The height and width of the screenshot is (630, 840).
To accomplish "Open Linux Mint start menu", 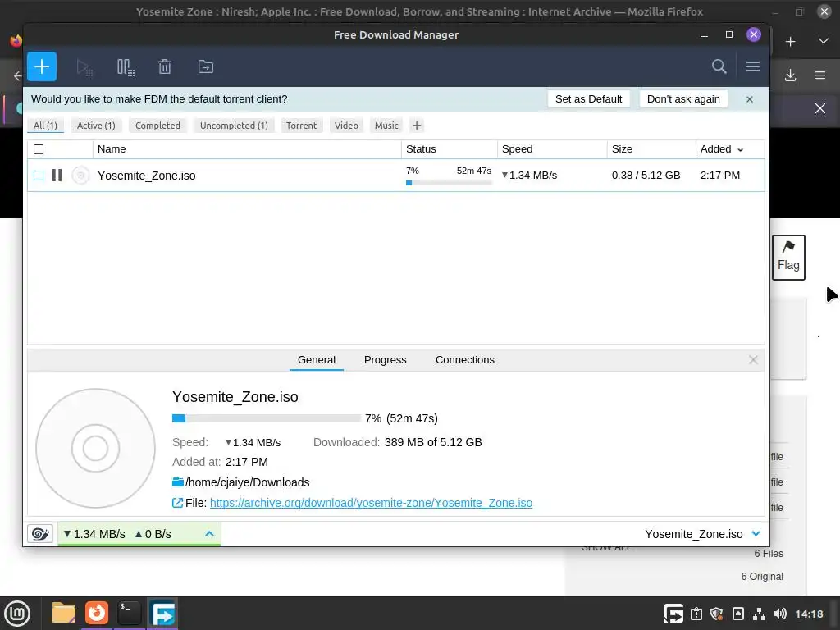I will 17,614.
